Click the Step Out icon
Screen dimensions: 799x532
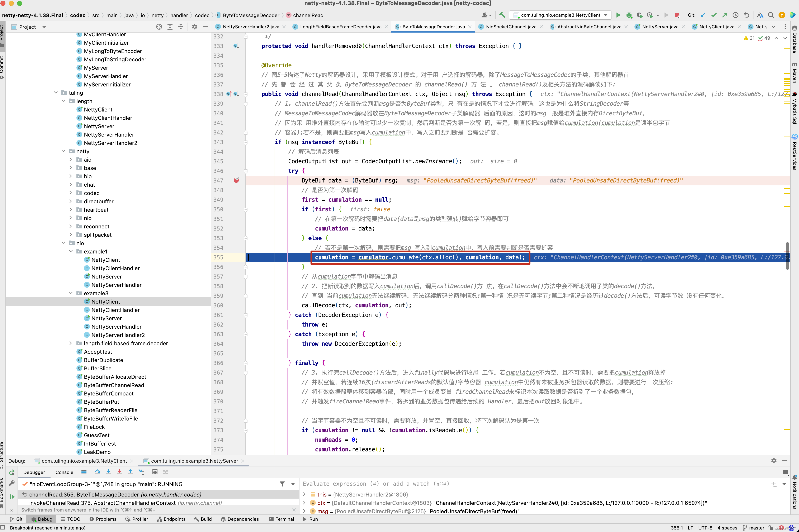130,472
